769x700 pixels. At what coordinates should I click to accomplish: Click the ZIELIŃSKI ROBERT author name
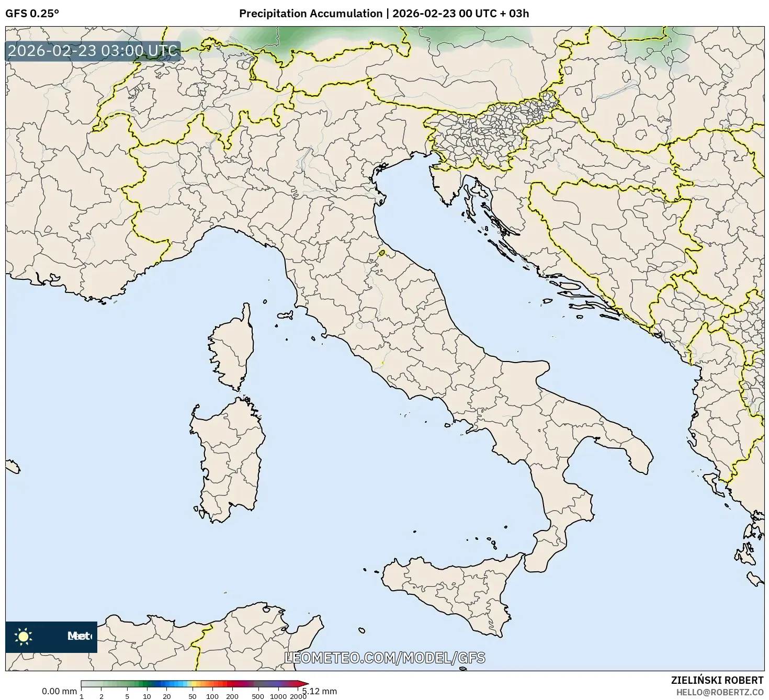[x=717, y=680]
